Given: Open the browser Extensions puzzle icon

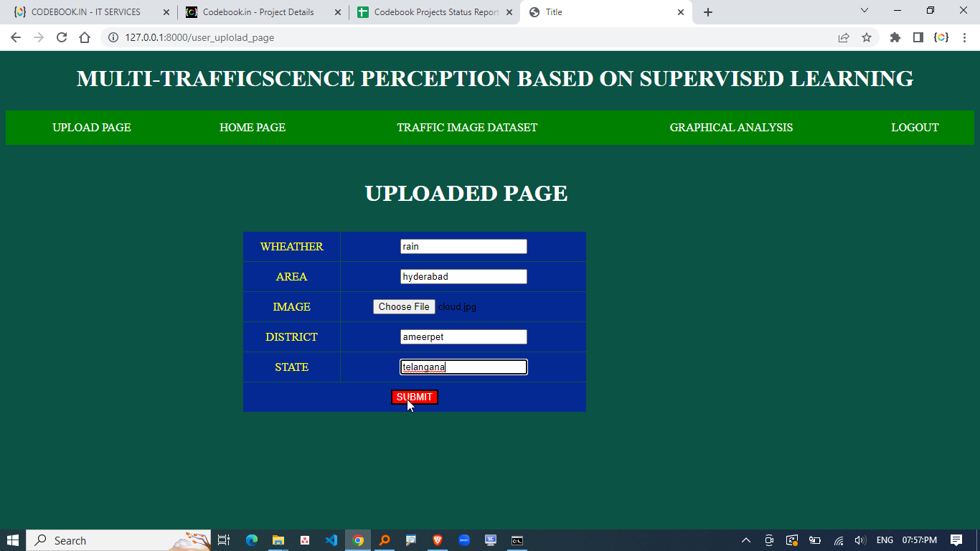Looking at the screenshot, I should [895, 37].
